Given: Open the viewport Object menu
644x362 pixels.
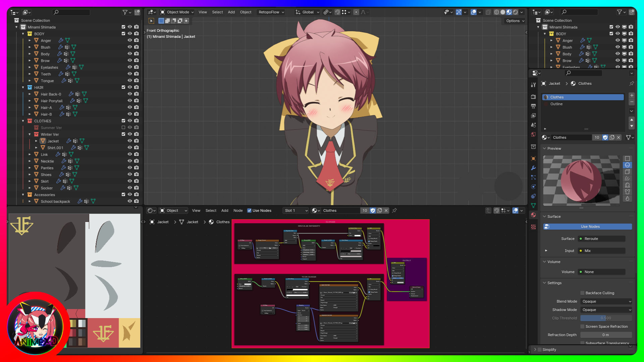Looking at the screenshot, I should (246, 12).
